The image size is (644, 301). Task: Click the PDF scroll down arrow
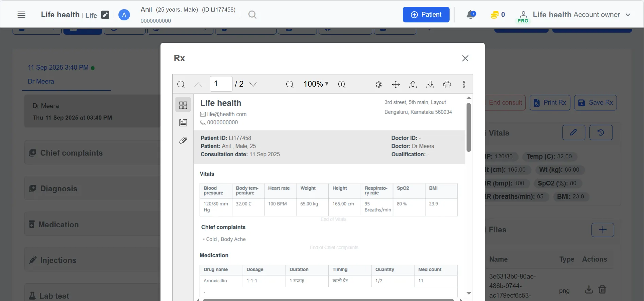coord(469,293)
